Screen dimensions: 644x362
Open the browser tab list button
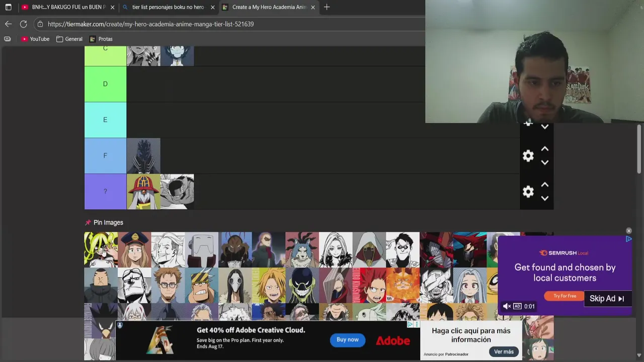[8, 7]
